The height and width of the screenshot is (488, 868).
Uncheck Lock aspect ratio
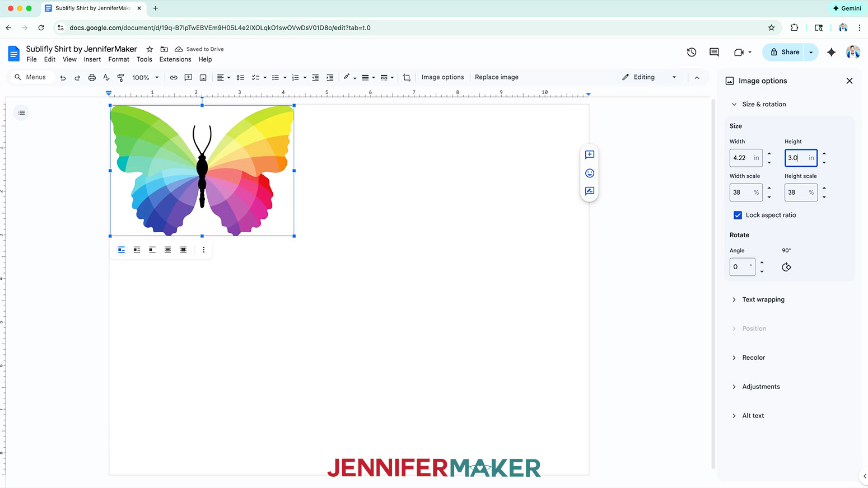click(738, 215)
